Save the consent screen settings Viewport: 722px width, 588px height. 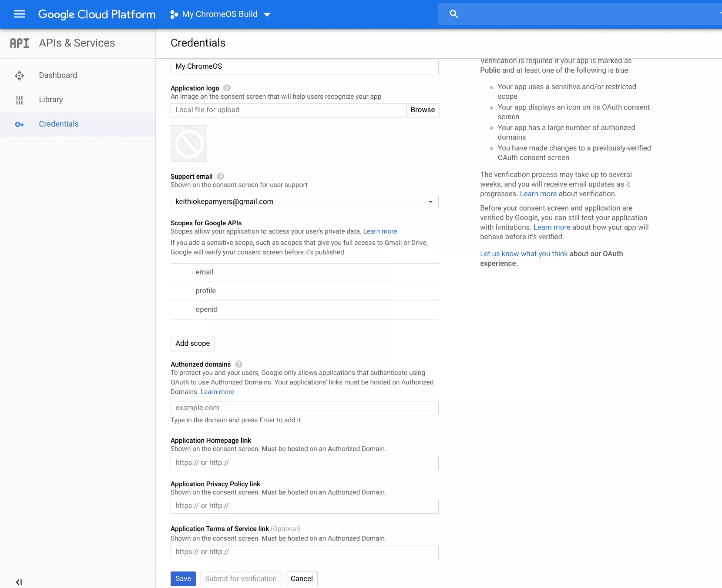point(183,578)
